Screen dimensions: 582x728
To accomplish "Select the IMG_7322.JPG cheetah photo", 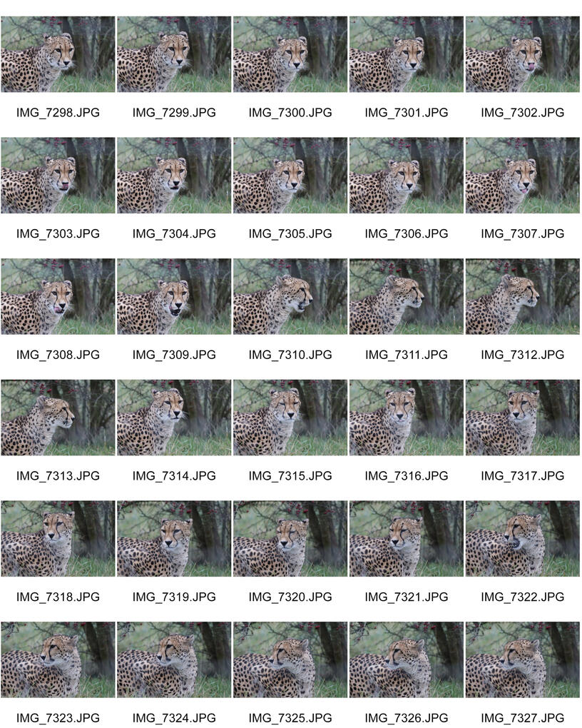I will [x=523, y=539].
